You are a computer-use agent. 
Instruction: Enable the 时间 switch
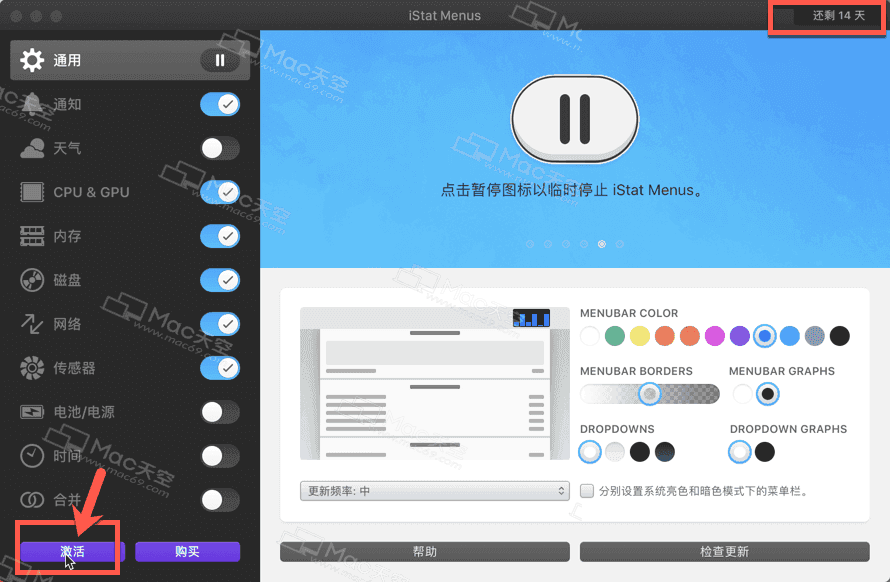[x=220, y=456]
